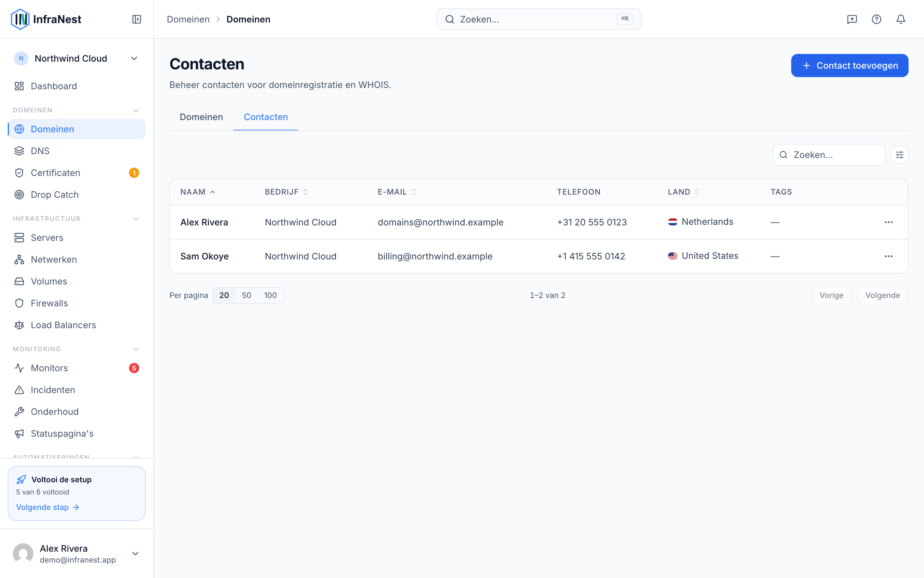The image size is (924, 578).
Task: Open row actions for Sam Okoye
Action: click(x=888, y=256)
